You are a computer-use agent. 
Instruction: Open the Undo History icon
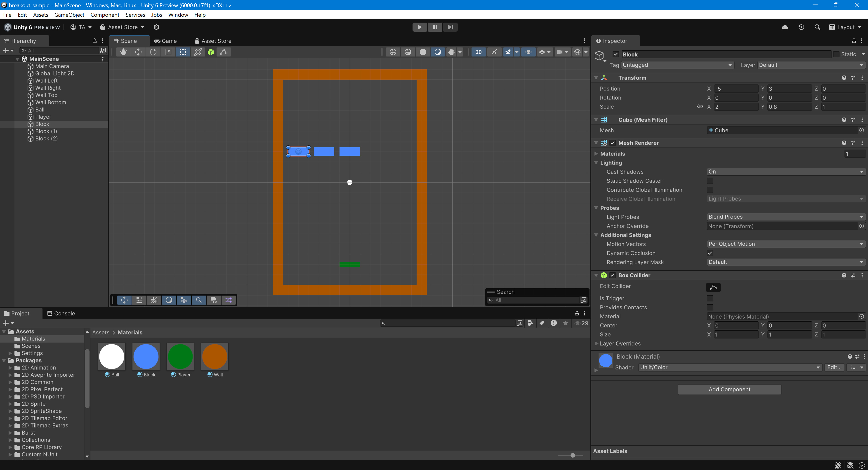[801, 27]
